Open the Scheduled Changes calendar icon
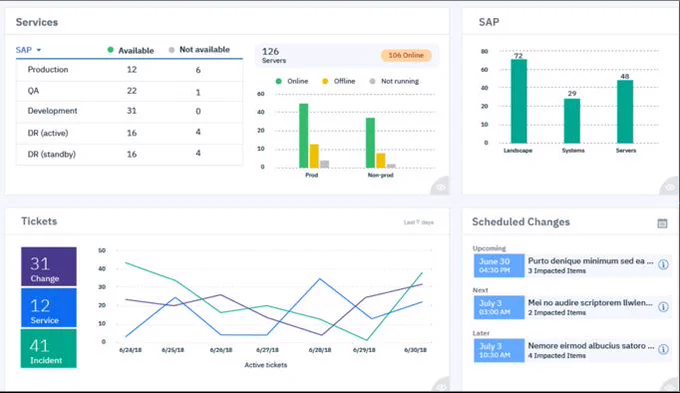 [662, 223]
